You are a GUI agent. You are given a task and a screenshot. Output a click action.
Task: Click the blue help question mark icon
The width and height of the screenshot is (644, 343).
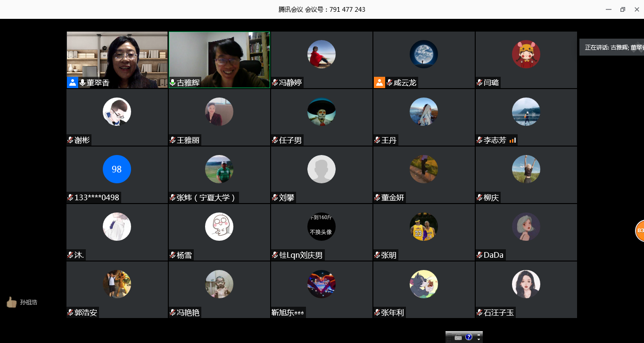pos(469,337)
